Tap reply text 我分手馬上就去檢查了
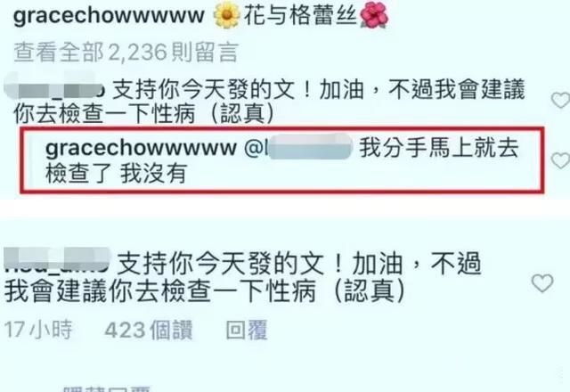Screen dimensions: 570x392 point(281,160)
